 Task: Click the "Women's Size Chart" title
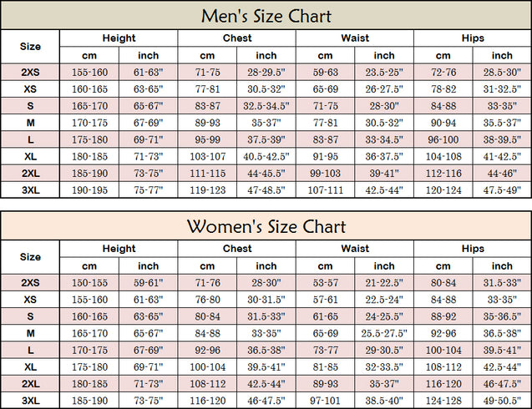tap(266, 226)
